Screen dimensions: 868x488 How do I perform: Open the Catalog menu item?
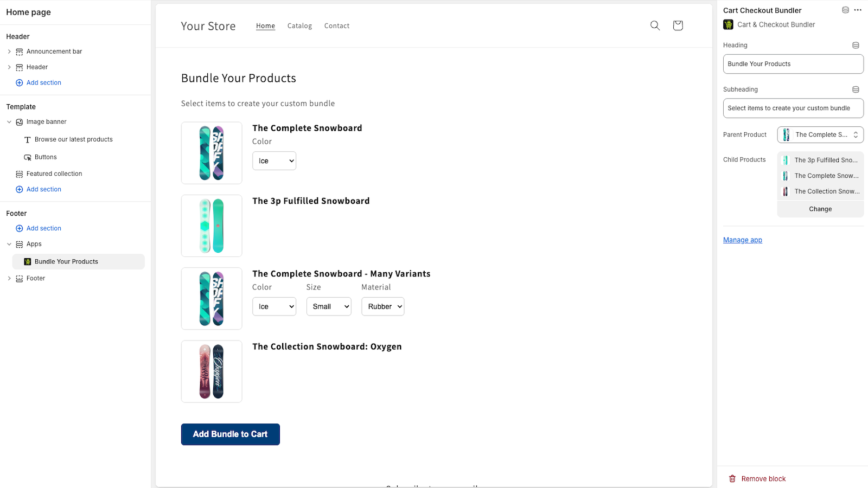click(x=299, y=26)
